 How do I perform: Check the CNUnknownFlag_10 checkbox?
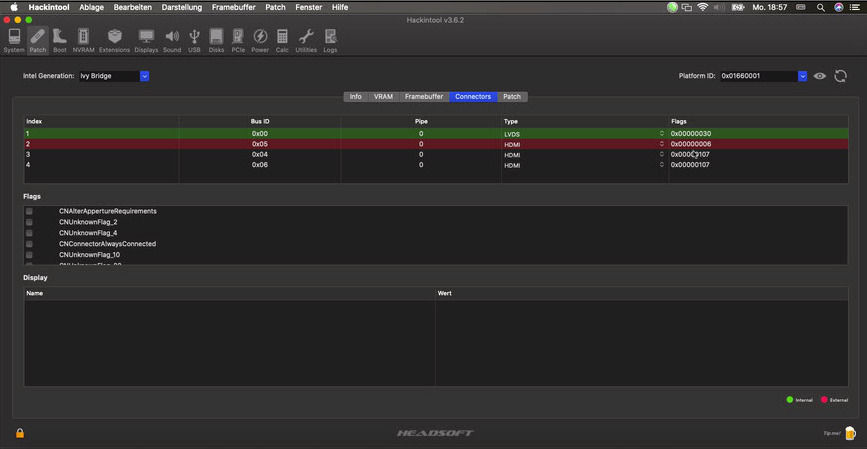[x=29, y=255]
